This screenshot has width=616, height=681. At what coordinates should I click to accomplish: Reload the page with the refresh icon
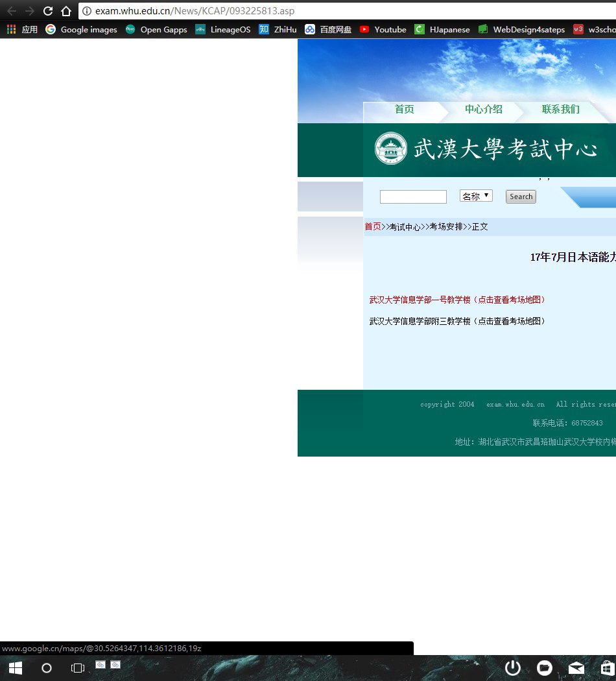pos(47,11)
